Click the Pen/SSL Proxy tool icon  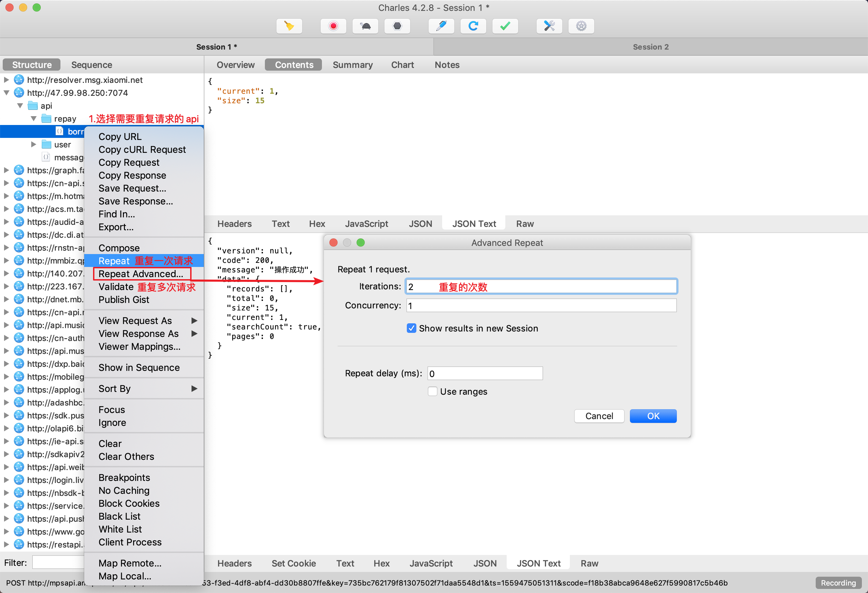(441, 26)
